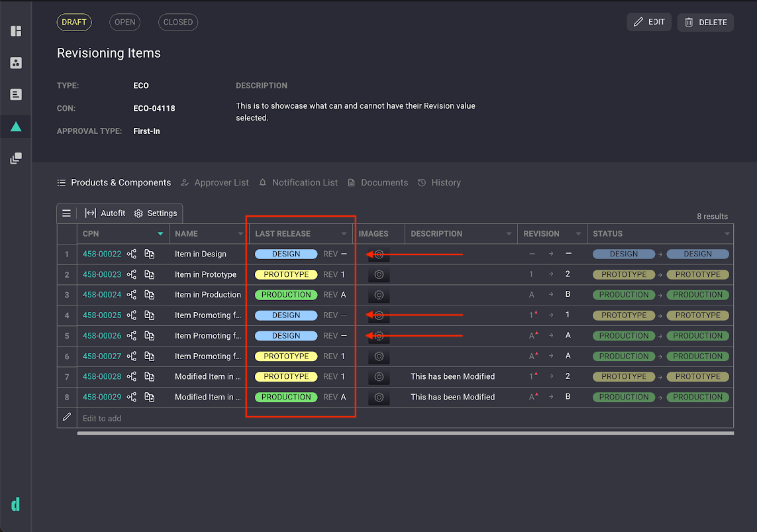This screenshot has width=757, height=532.
Task: Expand the CPN column sort arrow
Action: coord(161,234)
